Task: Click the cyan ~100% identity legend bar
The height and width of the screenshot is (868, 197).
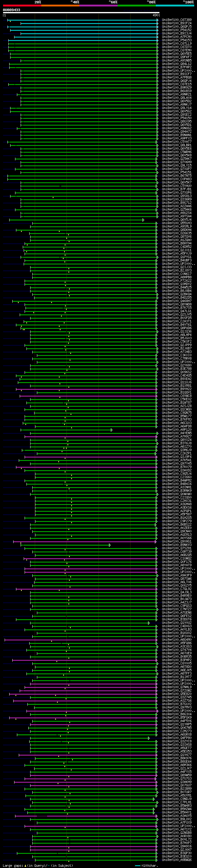Action: click(175, 6)
